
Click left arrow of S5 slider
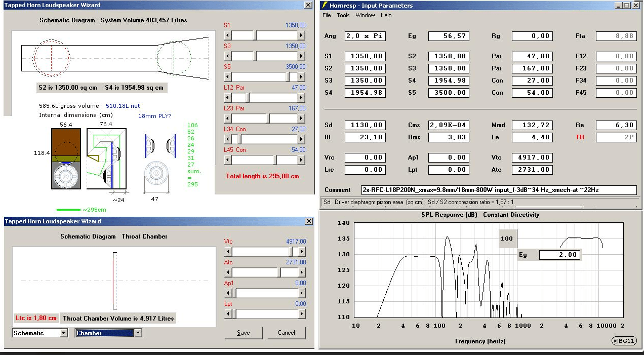point(228,77)
